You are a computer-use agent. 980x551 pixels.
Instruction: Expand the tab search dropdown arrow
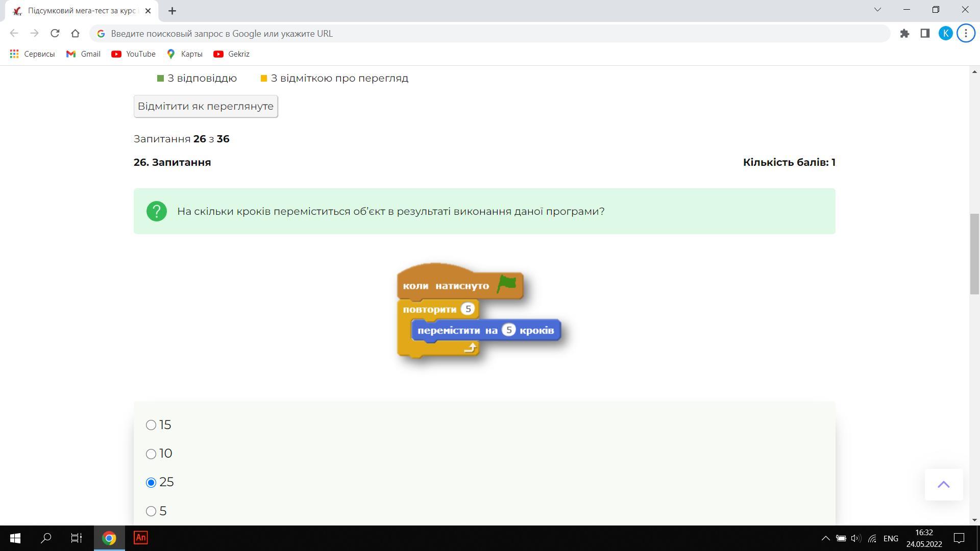tap(877, 10)
